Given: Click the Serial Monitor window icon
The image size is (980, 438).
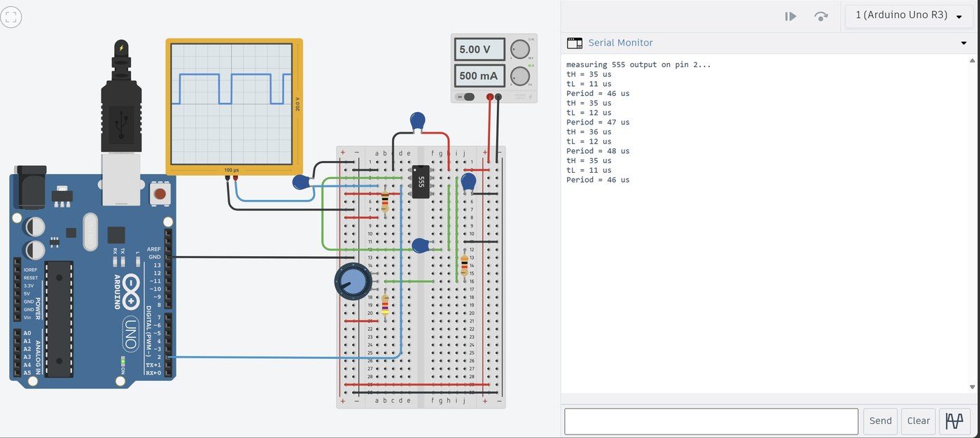Looking at the screenshot, I should (574, 43).
